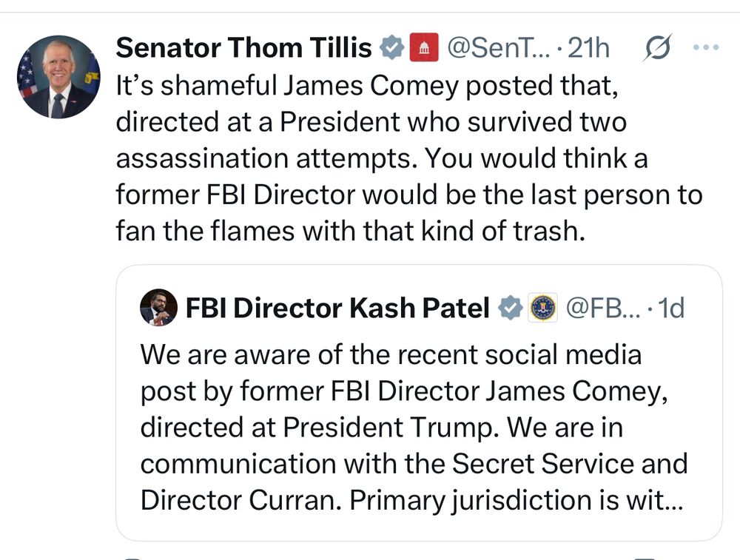Viewport: 740px width, 560px height.
Task: Click the 1d timestamp on quoted post
Action: coord(671,308)
